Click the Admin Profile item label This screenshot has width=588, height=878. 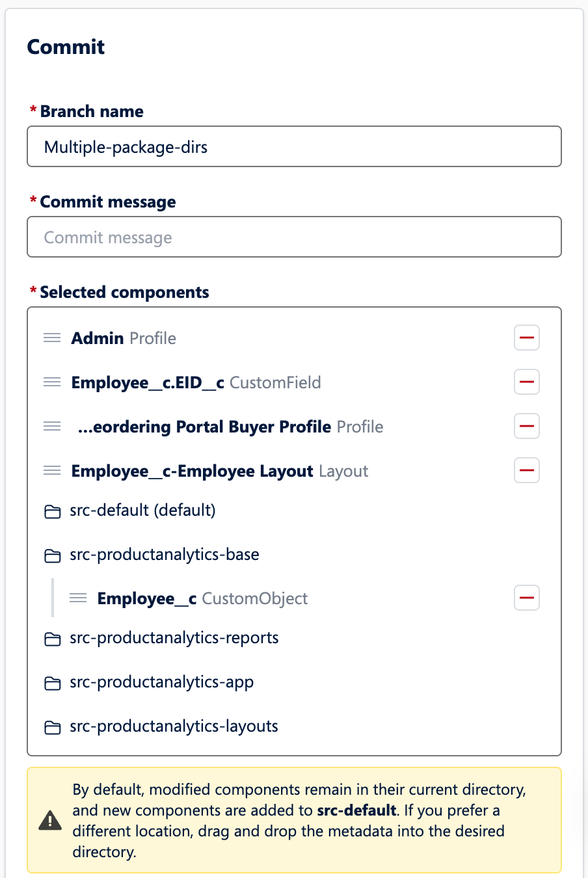pos(124,338)
